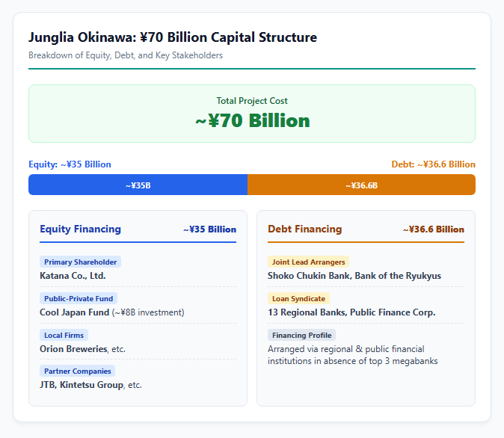The image size is (504, 438).
Task: Click the subtitle 'Breakdown of Equity, Debt, and Key Stakeholders'
Action: click(126, 55)
